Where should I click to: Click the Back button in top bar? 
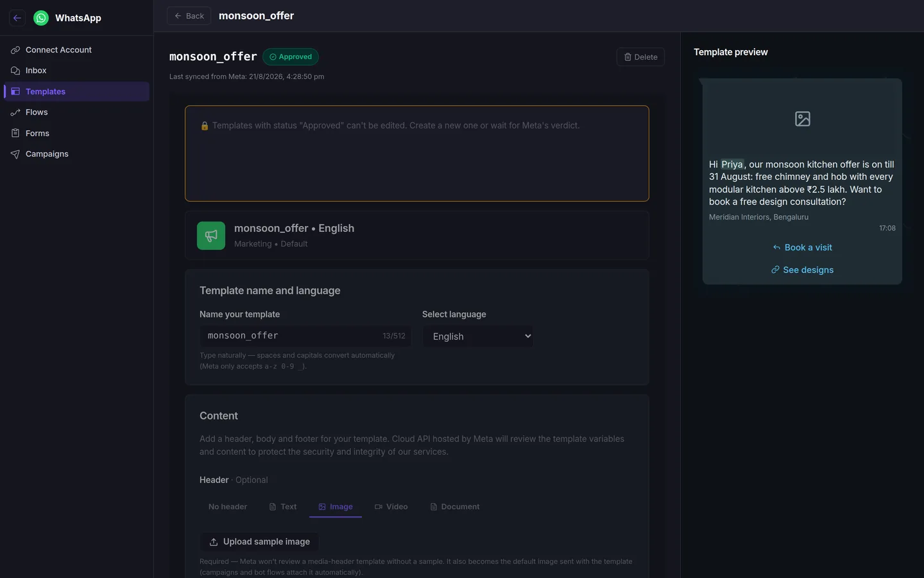tap(189, 16)
